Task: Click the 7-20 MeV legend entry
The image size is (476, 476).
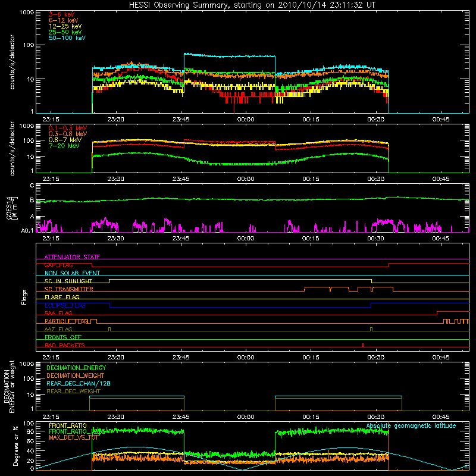Action: point(64,146)
